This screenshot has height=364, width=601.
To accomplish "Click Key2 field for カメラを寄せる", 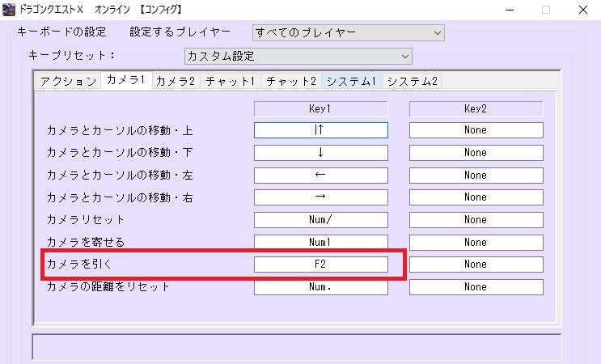I will pos(476,242).
